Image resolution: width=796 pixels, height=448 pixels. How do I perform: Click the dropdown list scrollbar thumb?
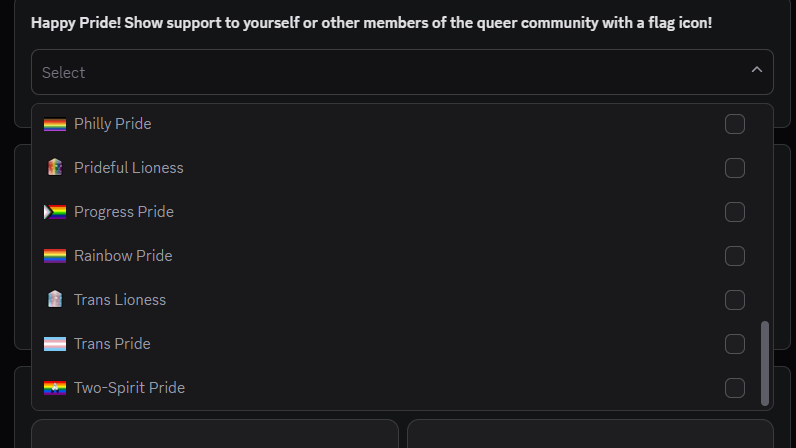coord(765,363)
